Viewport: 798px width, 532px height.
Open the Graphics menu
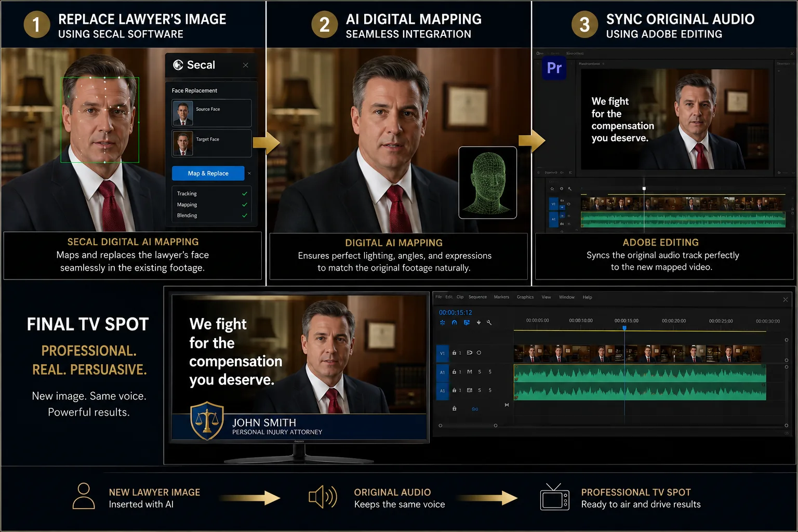point(525,297)
